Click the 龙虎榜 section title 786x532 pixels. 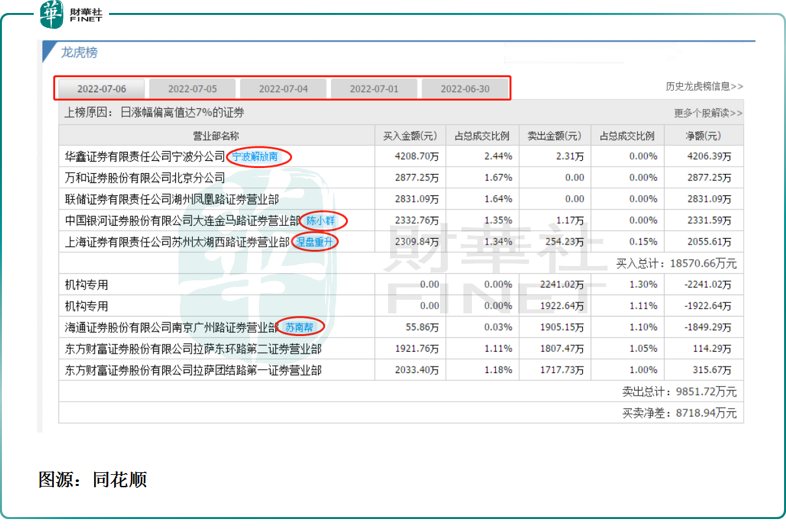[x=79, y=53]
